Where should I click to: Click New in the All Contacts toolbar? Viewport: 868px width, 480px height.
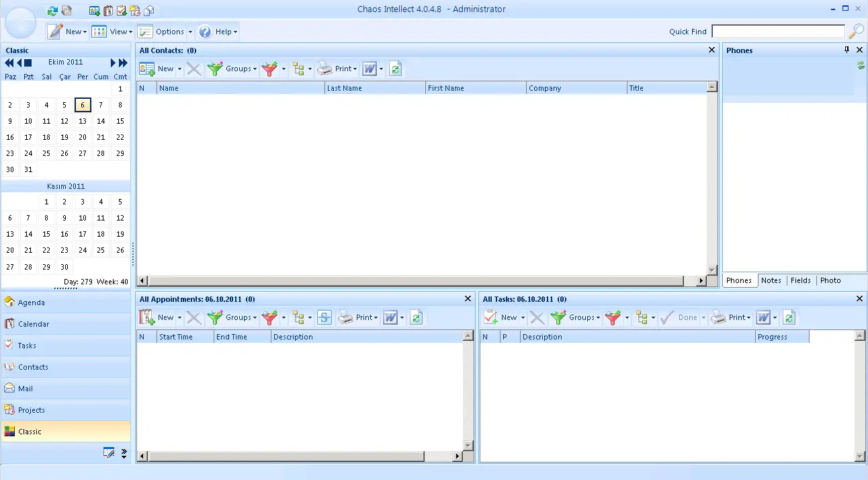pyautogui.click(x=156, y=69)
